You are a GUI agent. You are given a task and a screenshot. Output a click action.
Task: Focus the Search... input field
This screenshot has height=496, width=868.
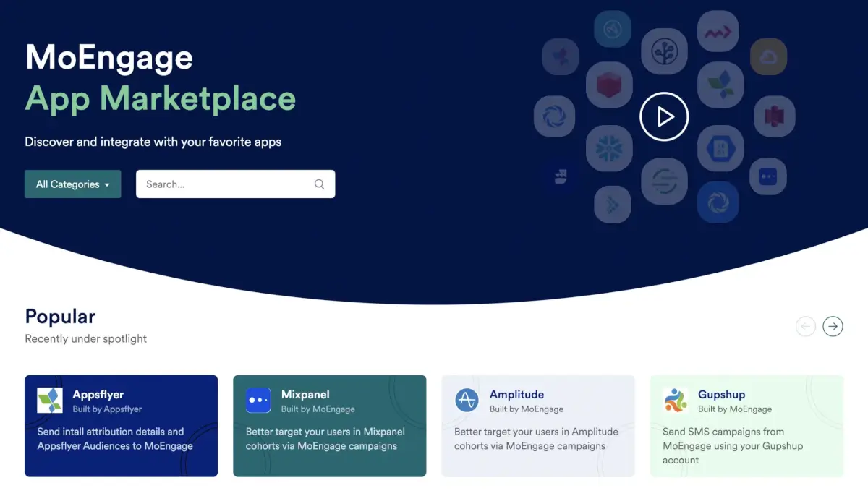(235, 184)
